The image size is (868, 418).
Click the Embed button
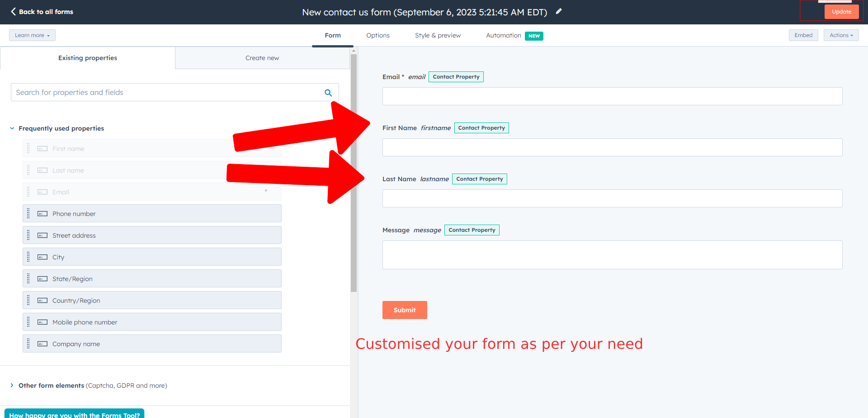pos(803,35)
